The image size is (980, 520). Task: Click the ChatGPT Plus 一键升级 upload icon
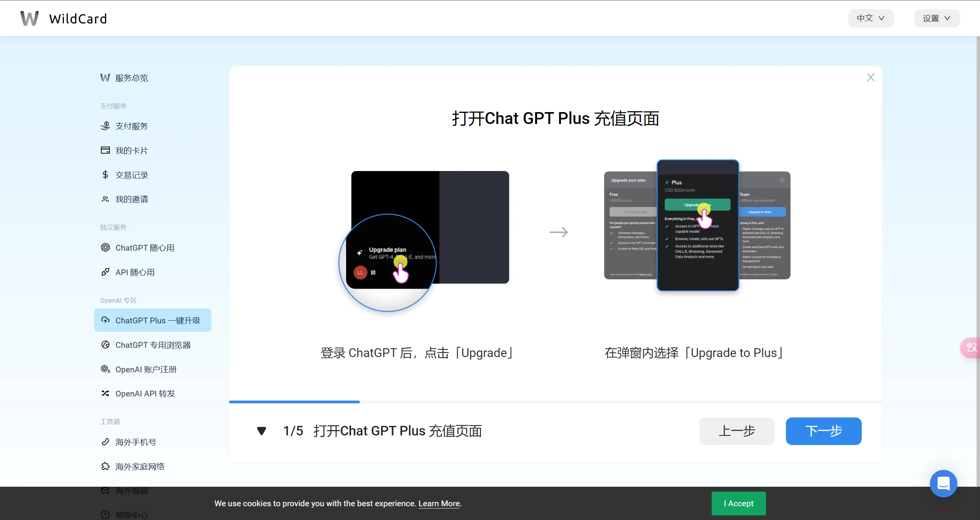(x=105, y=320)
